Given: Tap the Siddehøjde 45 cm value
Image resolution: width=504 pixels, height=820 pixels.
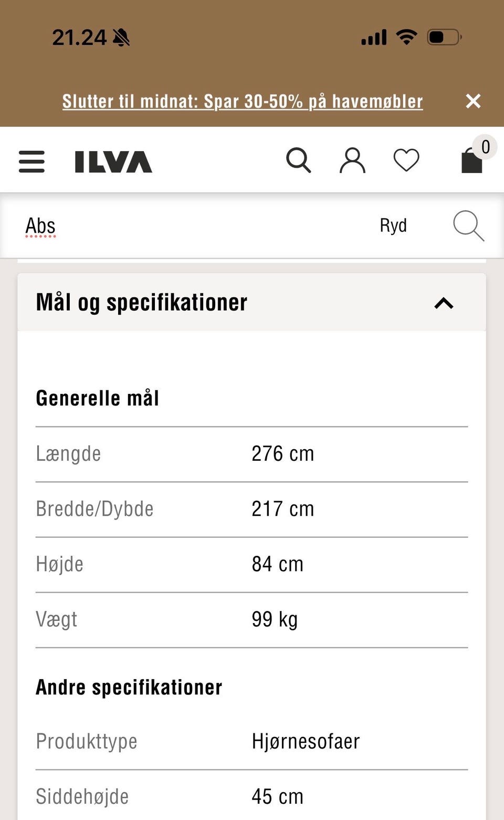Looking at the screenshot, I should (x=277, y=796).
